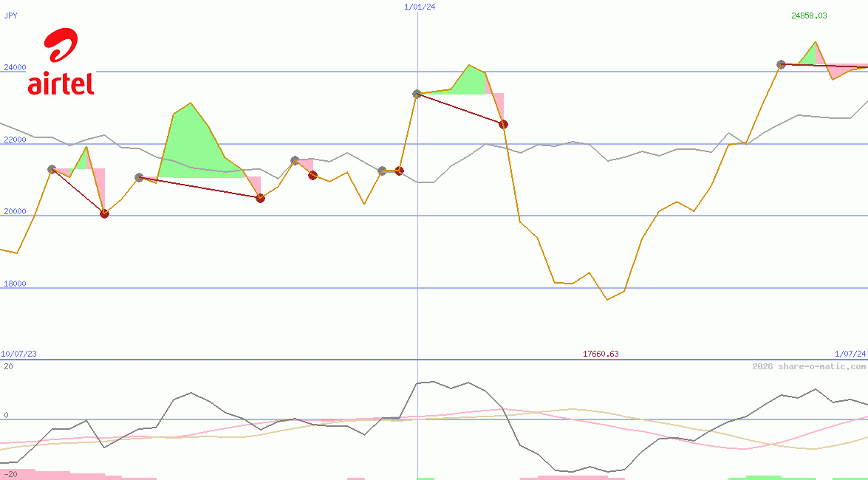Viewport: 868px width, 480px height.
Task: Click the gray marker near 24000 at right
Action: (781, 65)
